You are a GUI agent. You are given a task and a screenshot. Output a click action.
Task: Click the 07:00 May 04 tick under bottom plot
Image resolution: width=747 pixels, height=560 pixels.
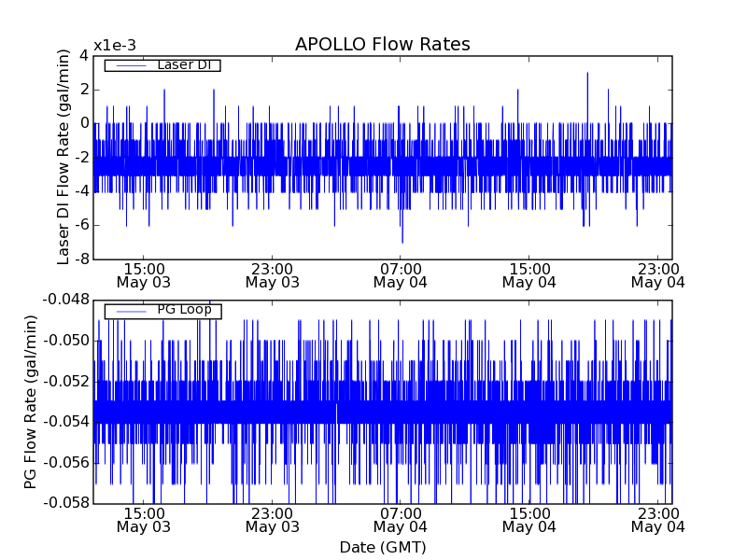[401, 519]
